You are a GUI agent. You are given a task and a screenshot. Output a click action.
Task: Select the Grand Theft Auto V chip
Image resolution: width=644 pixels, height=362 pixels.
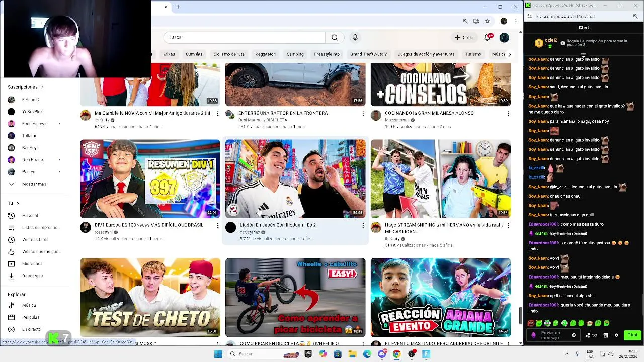click(x=368, y=54)
